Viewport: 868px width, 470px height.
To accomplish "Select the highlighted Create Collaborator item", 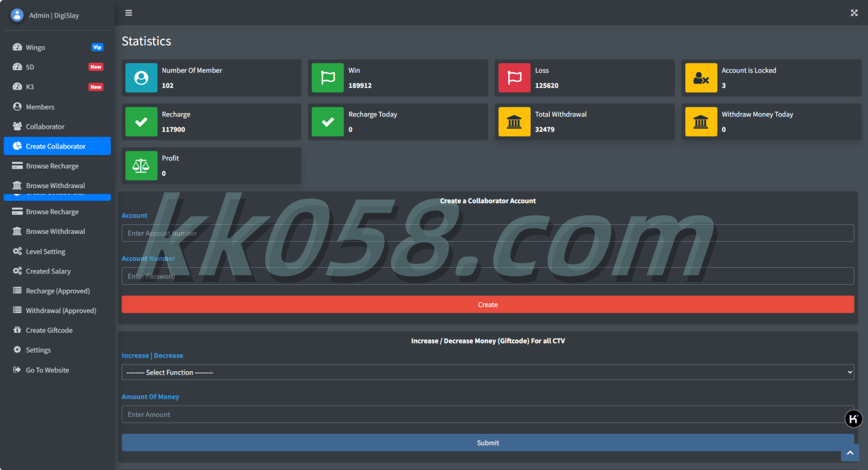I will coord(57,146).
